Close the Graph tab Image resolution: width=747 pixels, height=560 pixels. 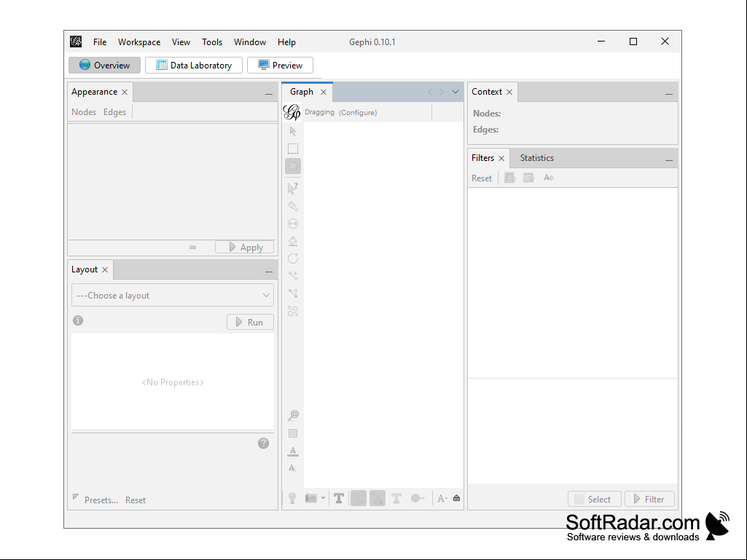tap(324, 92)
